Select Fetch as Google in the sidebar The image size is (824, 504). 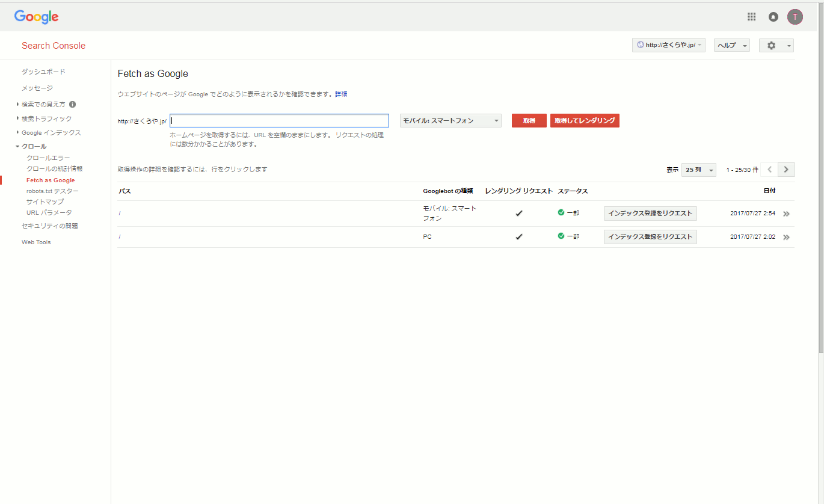click(x=51, y=180)
